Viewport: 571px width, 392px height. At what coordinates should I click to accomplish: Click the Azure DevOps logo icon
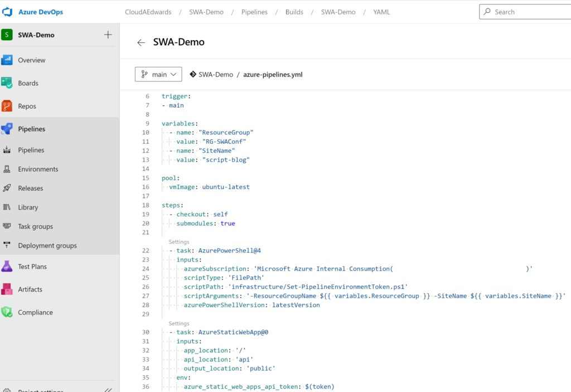[x=7, y=12]
